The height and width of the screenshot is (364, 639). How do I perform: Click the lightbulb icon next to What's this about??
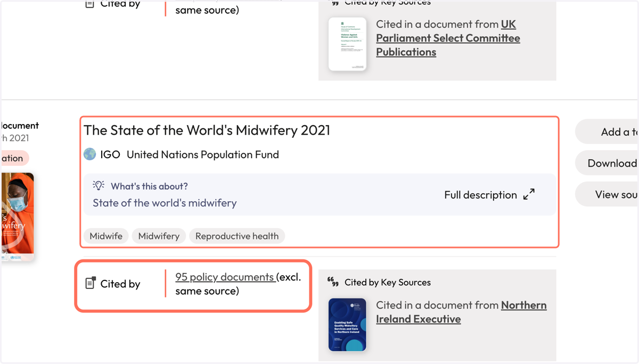[x=99, y=185]
